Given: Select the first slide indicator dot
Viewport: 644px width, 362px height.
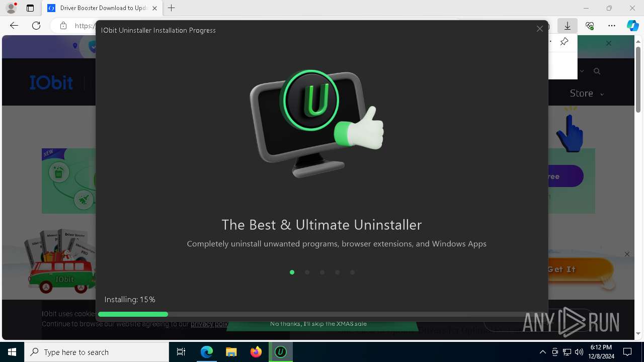Looking at the screenshot, I should click(292, 273).
